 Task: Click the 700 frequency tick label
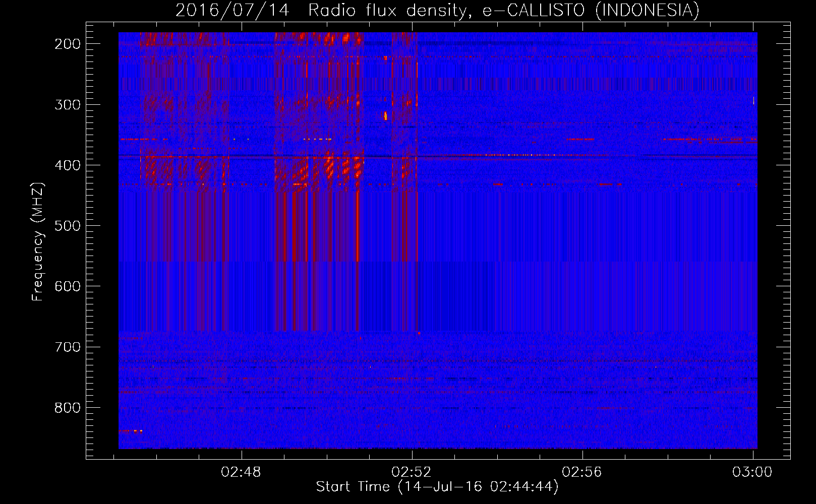click(68, 347)
